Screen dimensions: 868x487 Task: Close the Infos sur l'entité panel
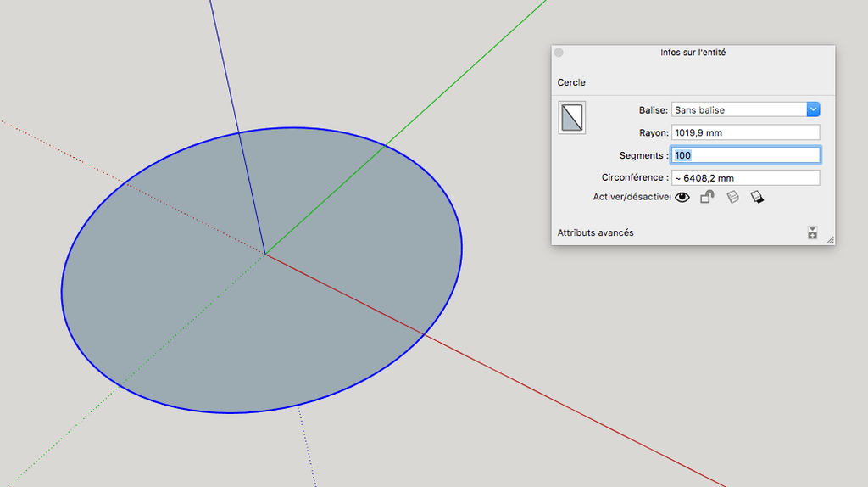[x=559, y=53]
